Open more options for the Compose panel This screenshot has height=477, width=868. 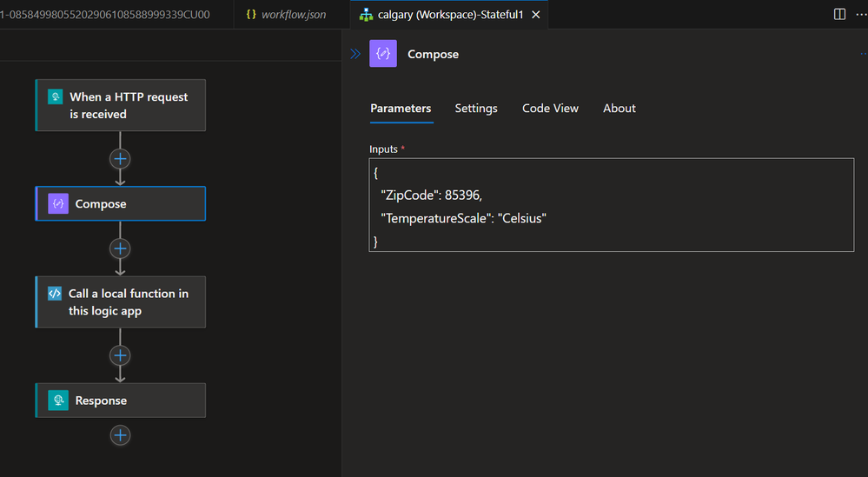[x=863, y=54]
